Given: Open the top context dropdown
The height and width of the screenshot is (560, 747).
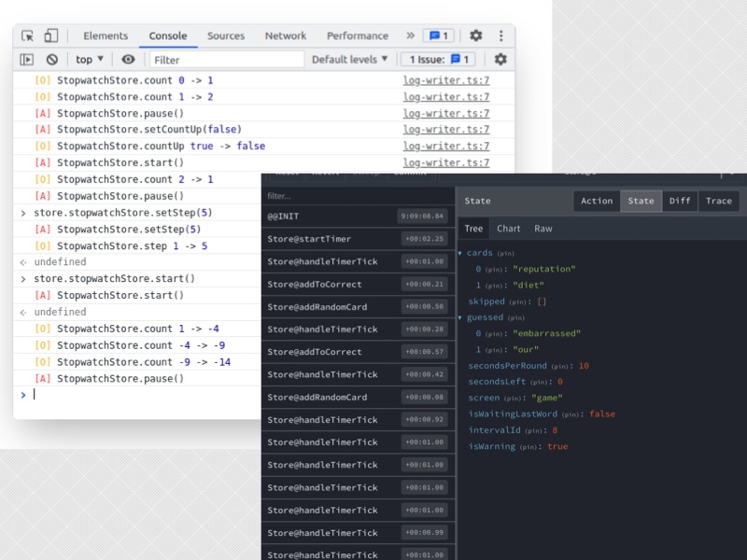Looking at the screenshot, I should [90, 60].
